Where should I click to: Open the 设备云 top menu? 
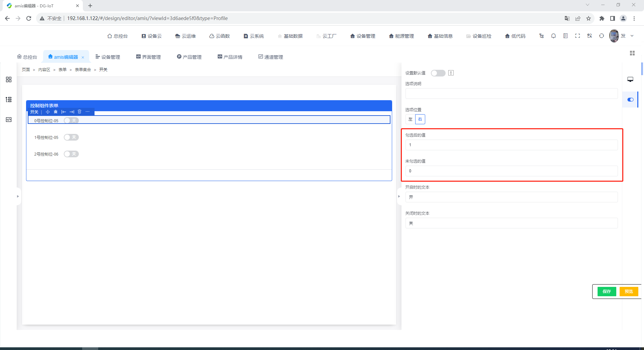tap(152, 36)
